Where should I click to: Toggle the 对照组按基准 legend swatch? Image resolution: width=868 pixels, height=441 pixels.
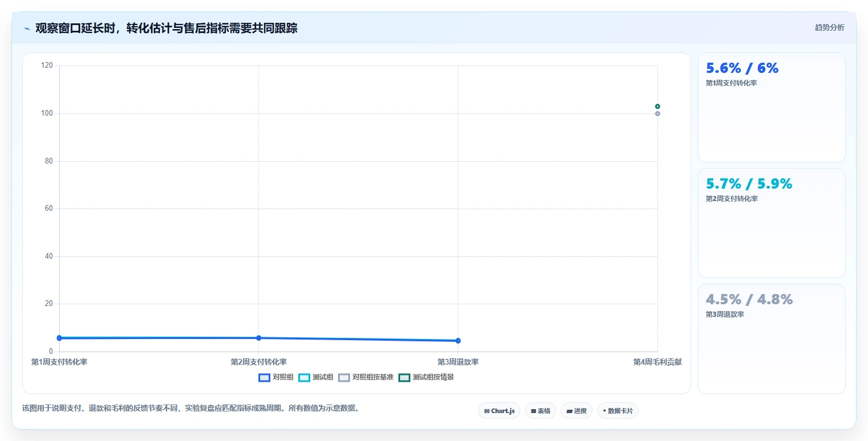[x=344, y=377]
